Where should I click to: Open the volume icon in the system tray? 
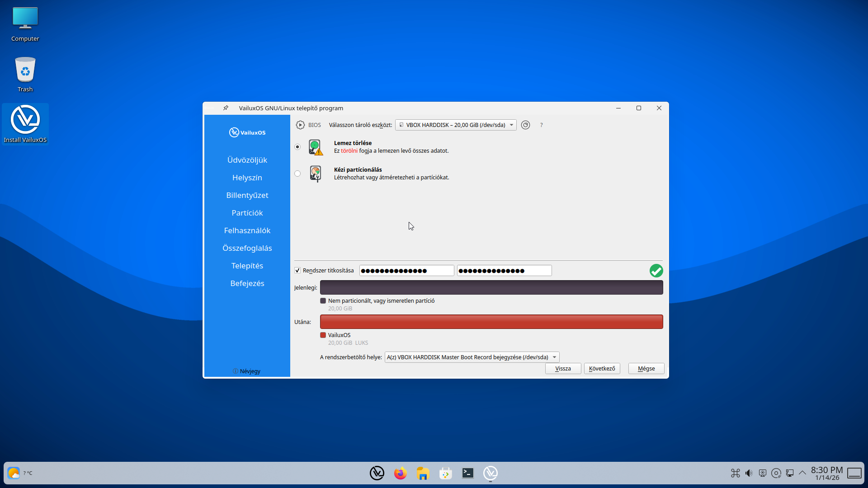[x=749, y=473]
